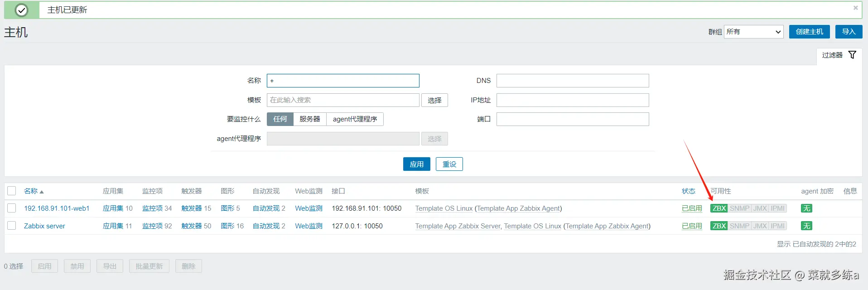This screenshot has width=868, height=290.
Task: Toggle 已启用 status for 192.168.91.101-web1
Action: [692, 208]
